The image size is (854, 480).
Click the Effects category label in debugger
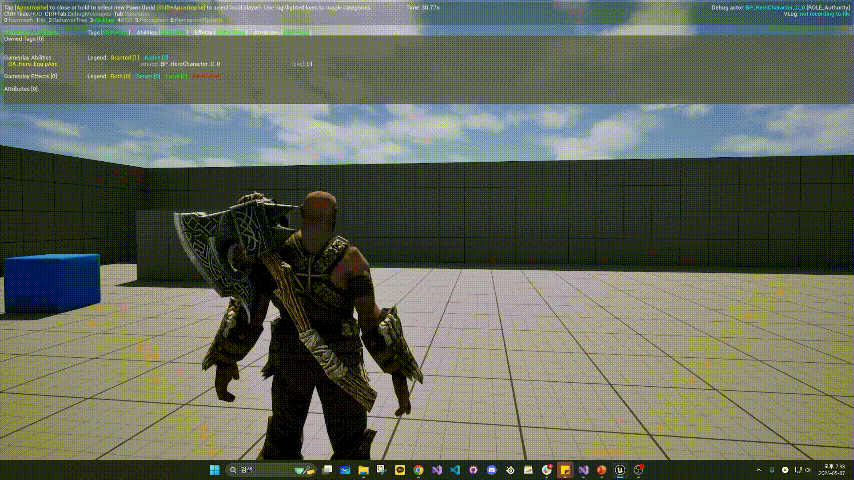click(203, 33)
